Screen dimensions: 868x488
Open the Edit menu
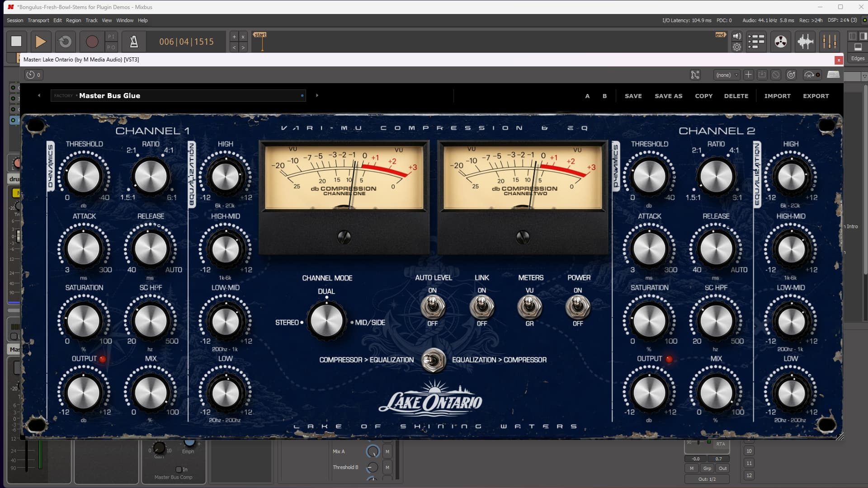[57, 20]
